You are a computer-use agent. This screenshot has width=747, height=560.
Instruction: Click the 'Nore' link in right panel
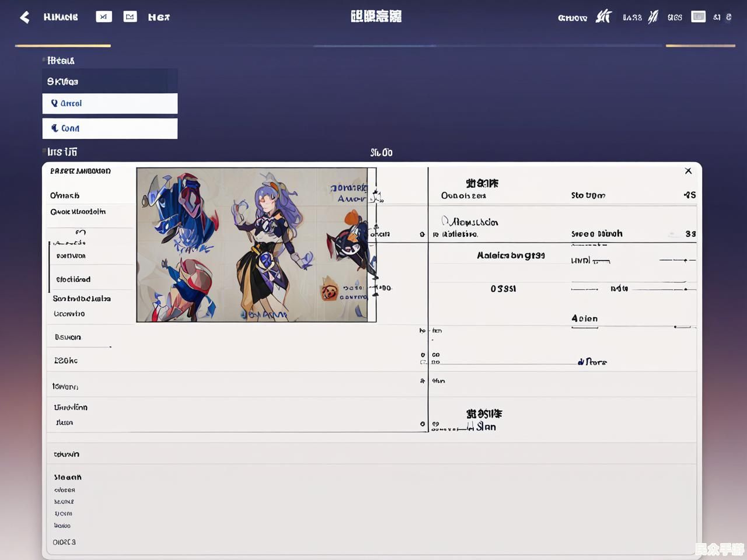tap(593, 362)
